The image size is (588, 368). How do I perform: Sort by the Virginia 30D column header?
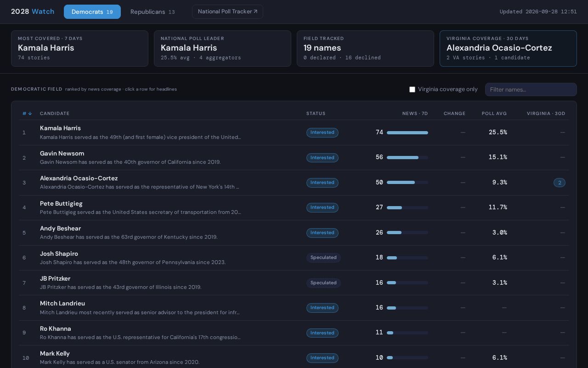pyautogui.click(x=546, y=114)
